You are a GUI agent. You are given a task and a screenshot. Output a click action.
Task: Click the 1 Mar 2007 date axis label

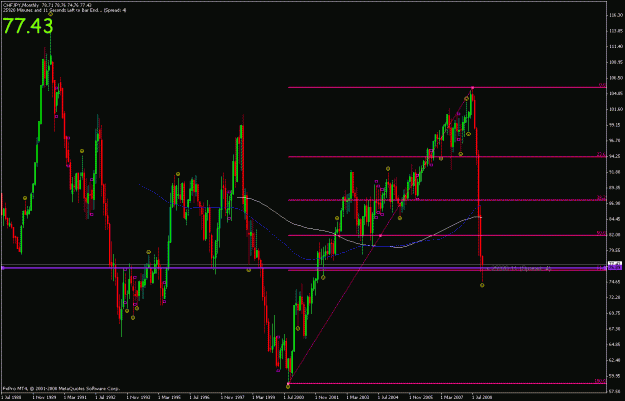(x=450, y=397)
